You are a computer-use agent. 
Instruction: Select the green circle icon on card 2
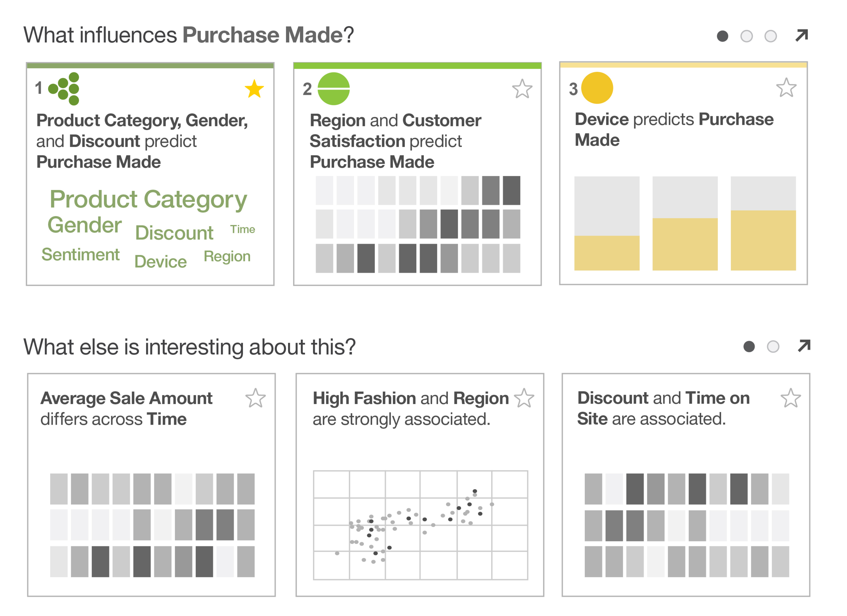(333, 89)
